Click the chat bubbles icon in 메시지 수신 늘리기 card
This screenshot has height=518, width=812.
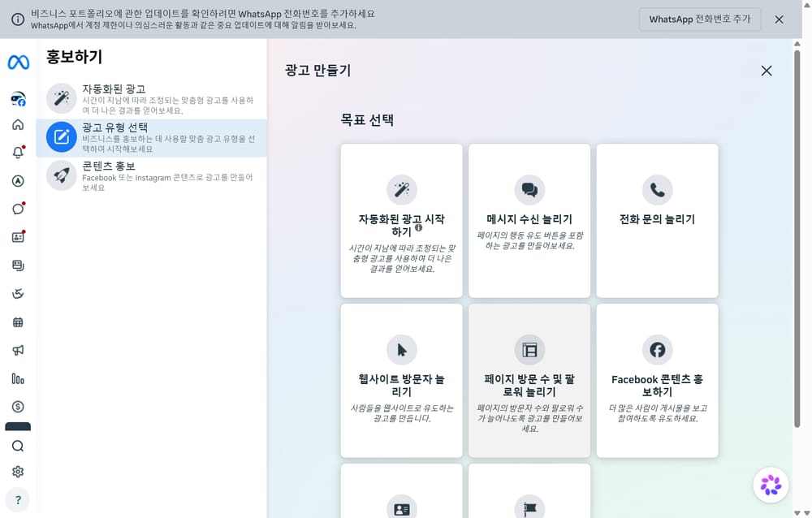529,190
